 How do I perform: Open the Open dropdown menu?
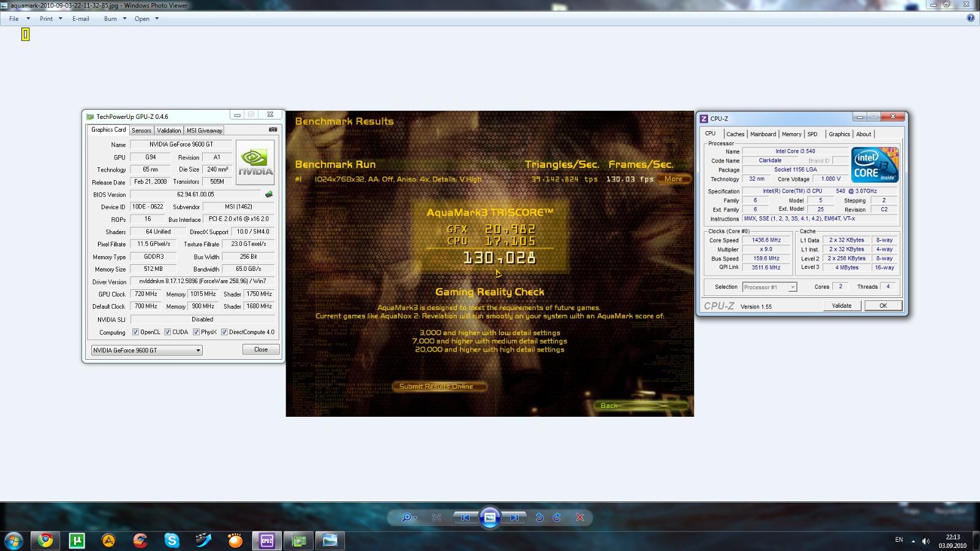coord(147,18)
